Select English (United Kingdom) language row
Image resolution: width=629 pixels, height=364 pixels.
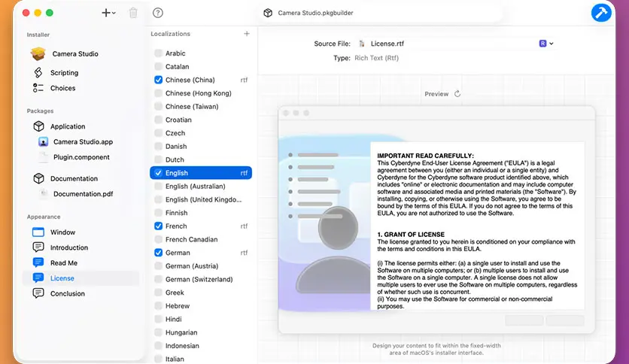coord(201,199)
